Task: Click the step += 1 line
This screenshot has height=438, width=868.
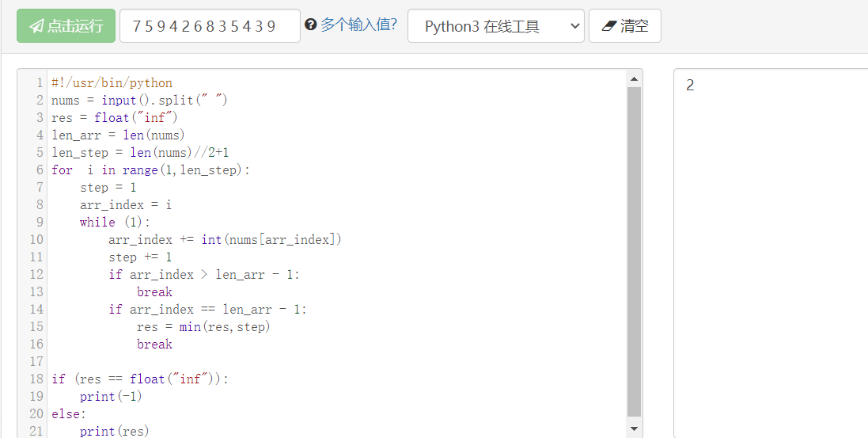Action: click(x=140, y=257)
